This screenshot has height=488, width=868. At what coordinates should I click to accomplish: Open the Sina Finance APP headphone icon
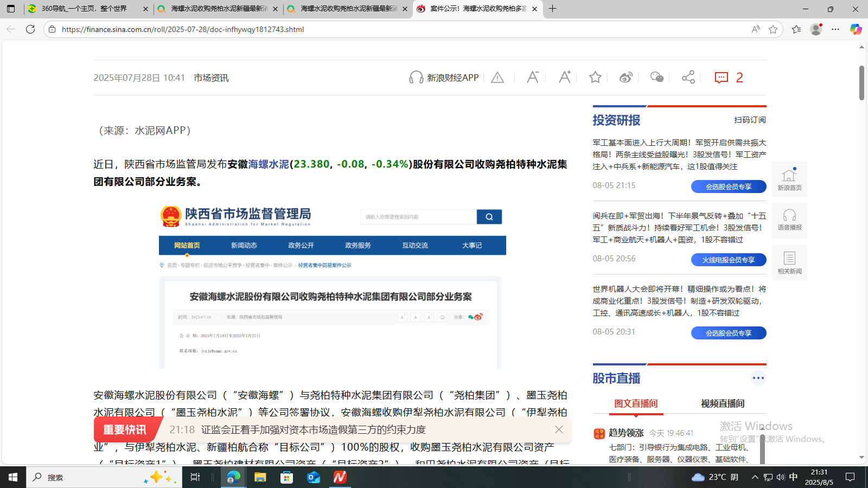click(416, 78)
